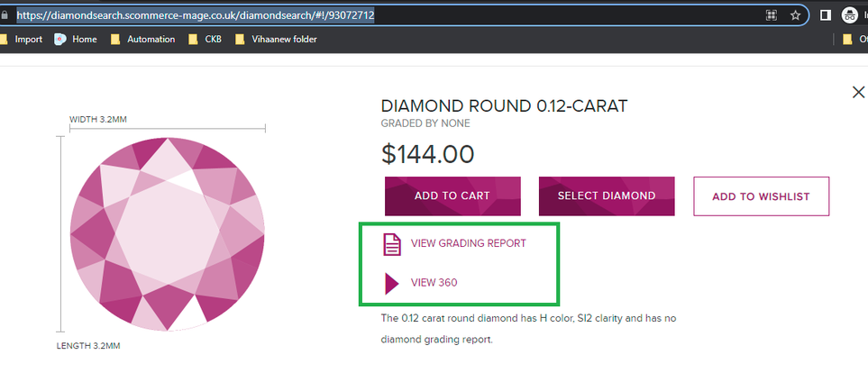Open the Import bookmark folder
The height and width of the screenshot is (382, 868).
click(21, 40)
